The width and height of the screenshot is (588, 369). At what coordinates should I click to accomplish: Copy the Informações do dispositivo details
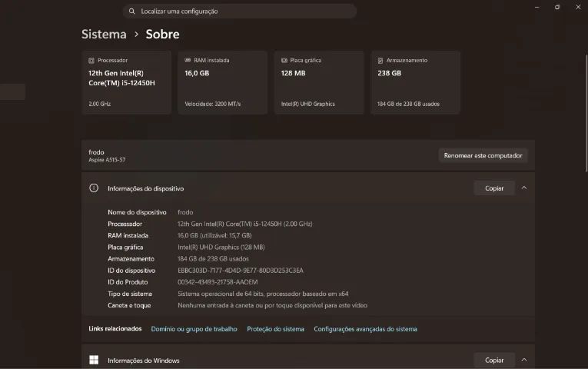[494, 188]
